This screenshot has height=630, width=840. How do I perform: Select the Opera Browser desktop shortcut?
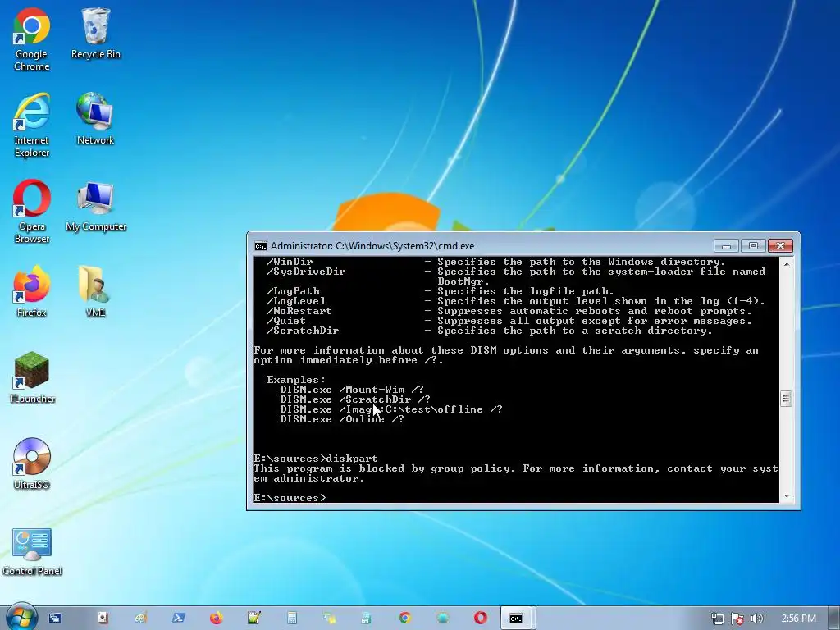[x=32, y=212]
